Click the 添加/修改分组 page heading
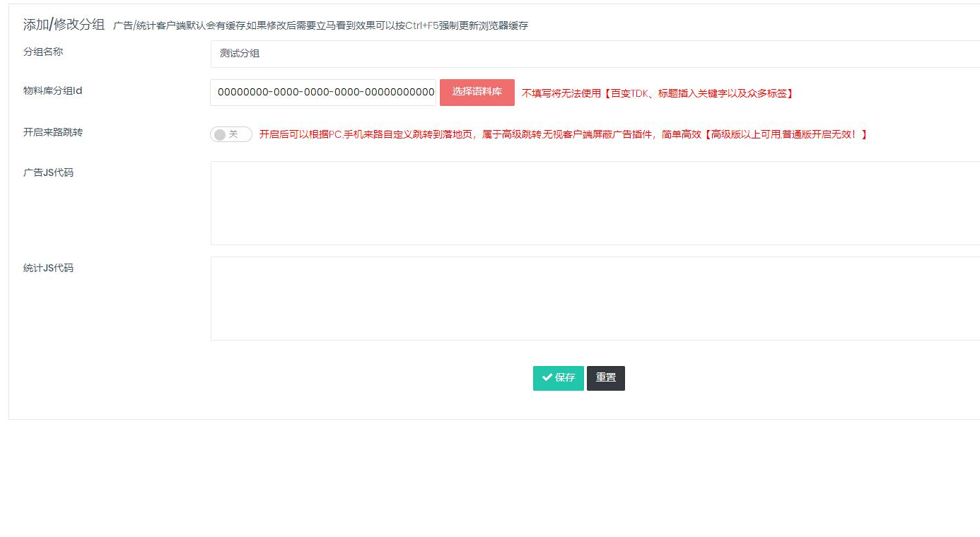This screenshot has width=980, height=537. (x=64, y=25)
